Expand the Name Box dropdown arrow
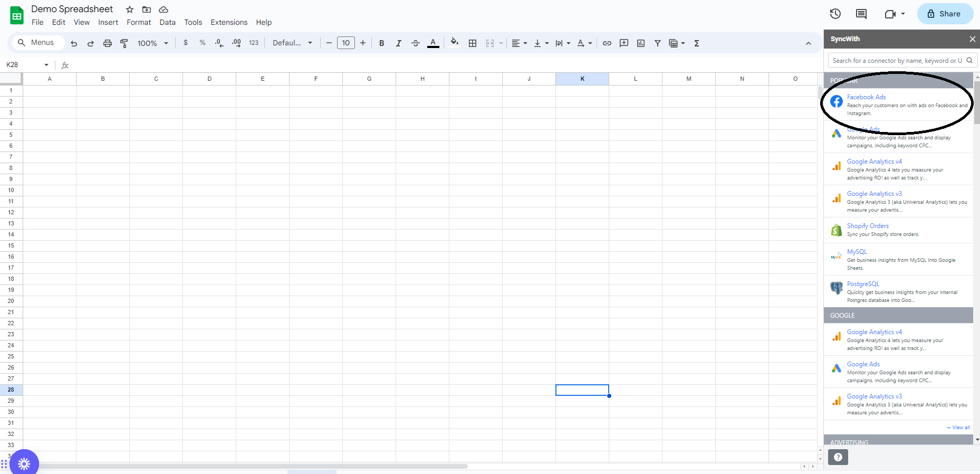 (x=46, y=65)
